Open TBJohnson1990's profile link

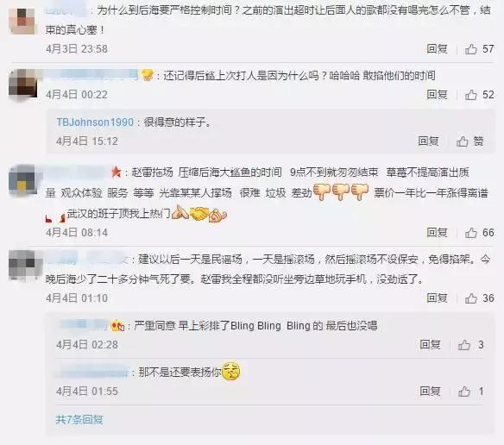95,122
